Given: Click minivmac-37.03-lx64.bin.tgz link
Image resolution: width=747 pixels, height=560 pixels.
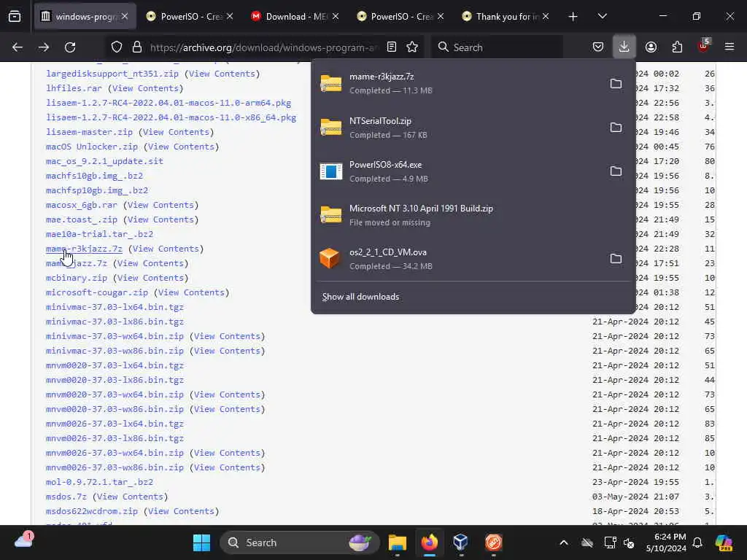Looking at the screenshot, I should (115, 307).
